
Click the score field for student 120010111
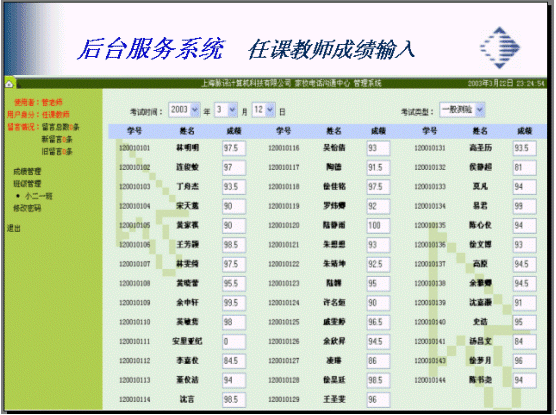point(234,342)
